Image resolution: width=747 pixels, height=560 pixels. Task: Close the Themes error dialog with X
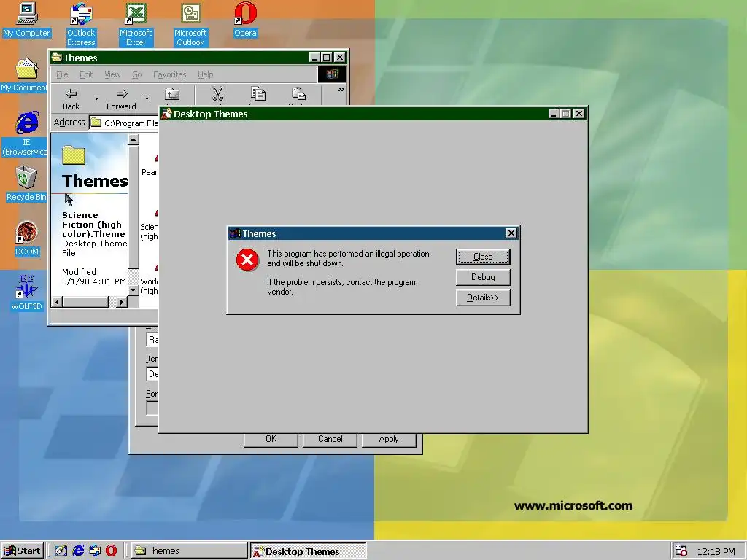pyautogui.click(x=511, y=233)
